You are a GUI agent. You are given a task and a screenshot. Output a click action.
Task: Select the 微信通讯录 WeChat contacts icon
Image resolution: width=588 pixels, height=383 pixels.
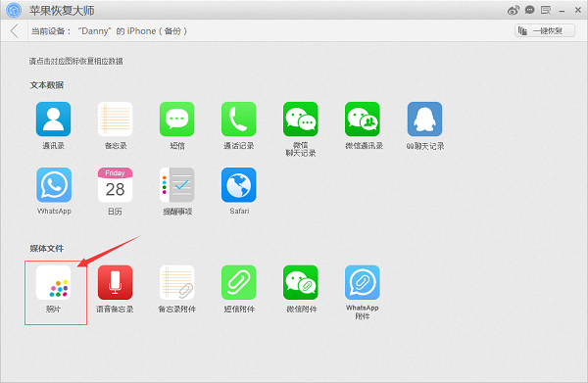coord(363,120)
